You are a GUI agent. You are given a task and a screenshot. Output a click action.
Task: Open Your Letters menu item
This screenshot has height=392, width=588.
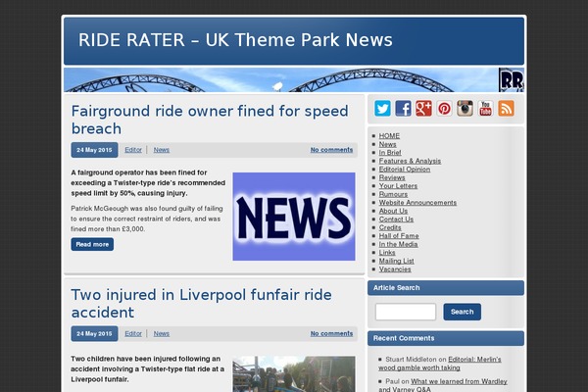[x=398, y=185]
